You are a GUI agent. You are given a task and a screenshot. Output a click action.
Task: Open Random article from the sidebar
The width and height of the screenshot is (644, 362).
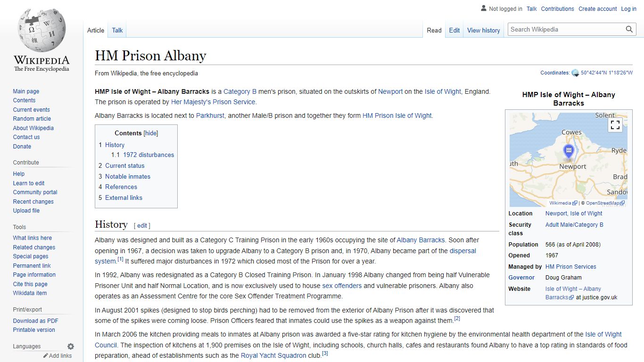pos(32,119)
